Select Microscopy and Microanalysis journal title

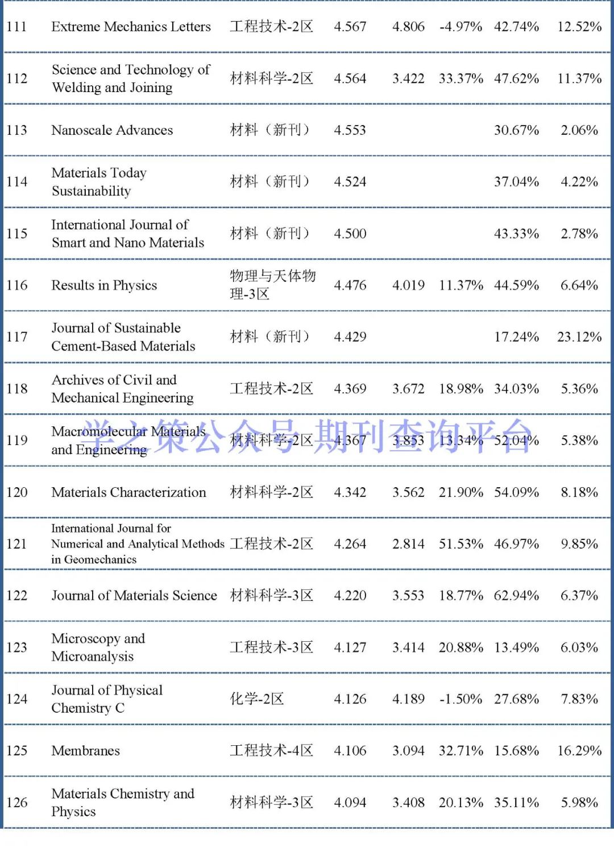(x=98, y=647)
